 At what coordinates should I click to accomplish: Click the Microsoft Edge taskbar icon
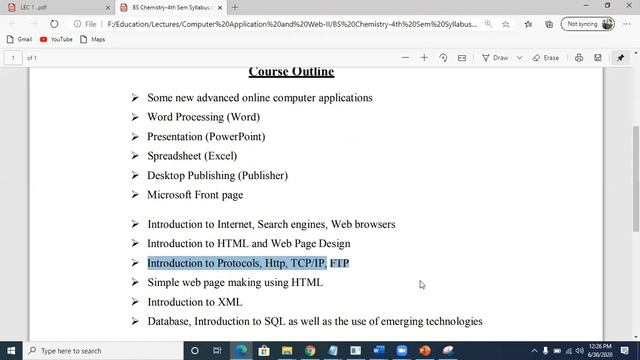[241, 351]
